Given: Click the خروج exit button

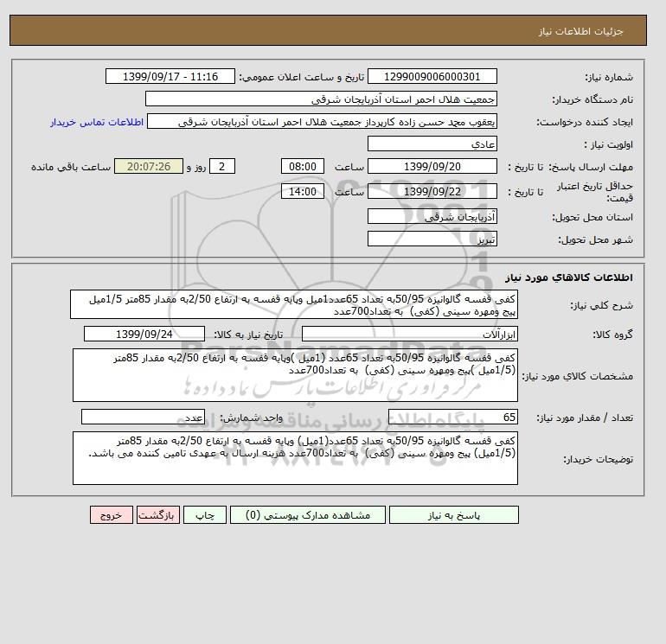Looking at the screenshot, I should pyautogui.click(x=112, y=515).
